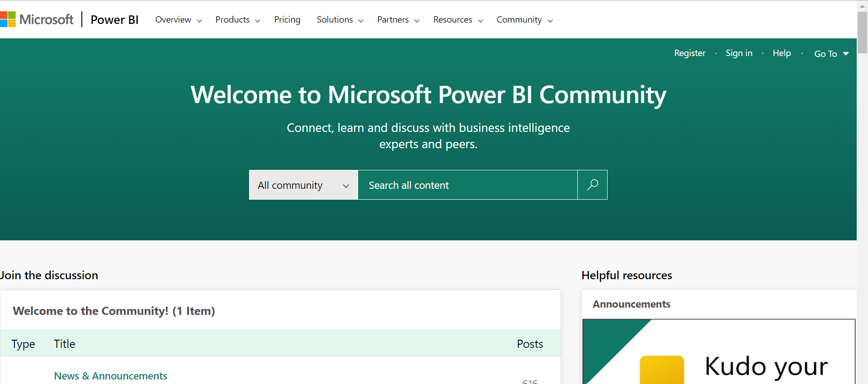868x384 pixels.
Task: Click the Title column header
Action: (x=65, y=344)
